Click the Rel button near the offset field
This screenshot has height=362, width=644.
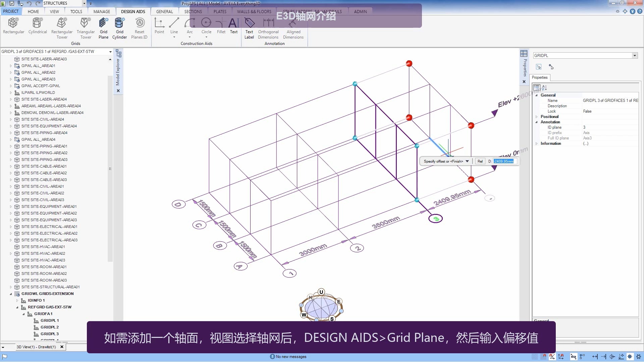point(480,161)
